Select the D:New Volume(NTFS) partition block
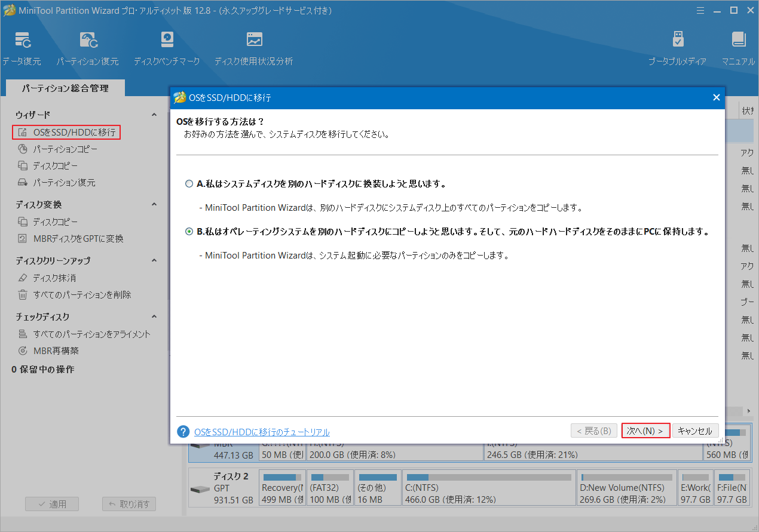The image size is (759, 532). pos(626,488)
